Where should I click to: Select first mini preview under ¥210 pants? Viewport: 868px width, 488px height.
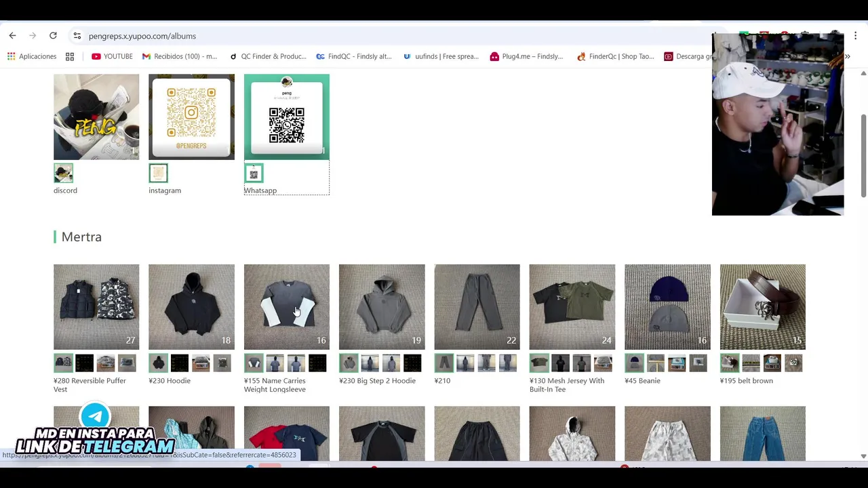point(444,363)
